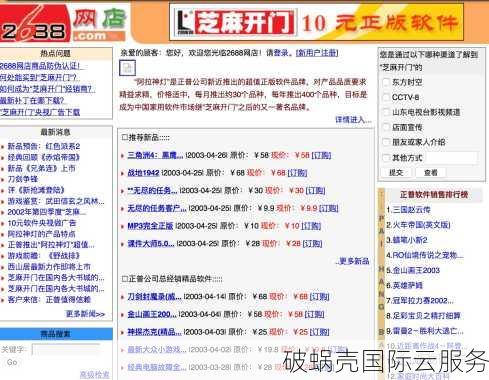Click the 关键字 search input field
This screenshot has height=380, width=489.
pos(66,350)
